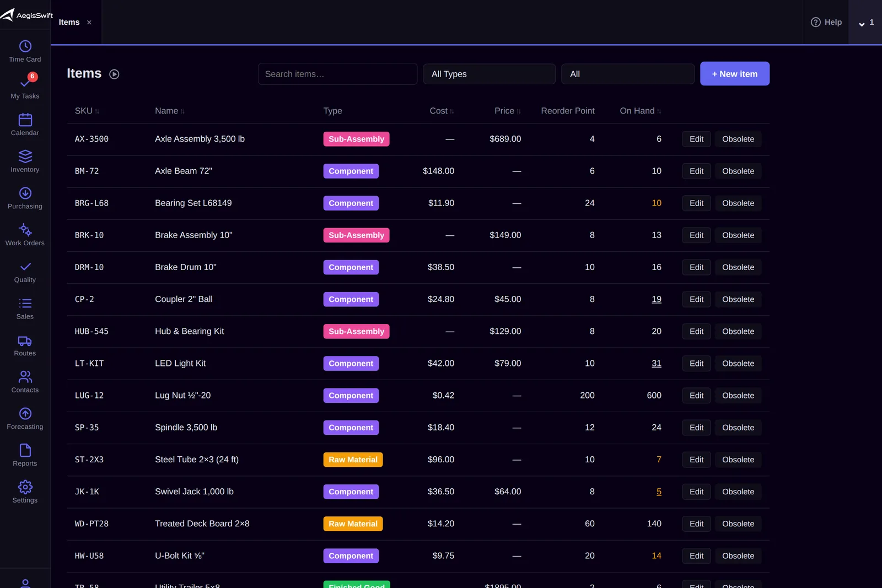This screenshot has width=882, height=588.
Task: Sort table by On Hand column
Action: pyautogui.click(x=641, y=111)
